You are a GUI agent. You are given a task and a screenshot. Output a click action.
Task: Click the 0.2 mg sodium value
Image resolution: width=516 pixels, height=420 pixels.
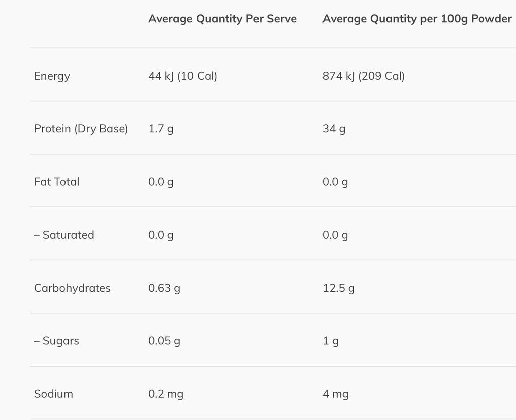pos(166,394)
